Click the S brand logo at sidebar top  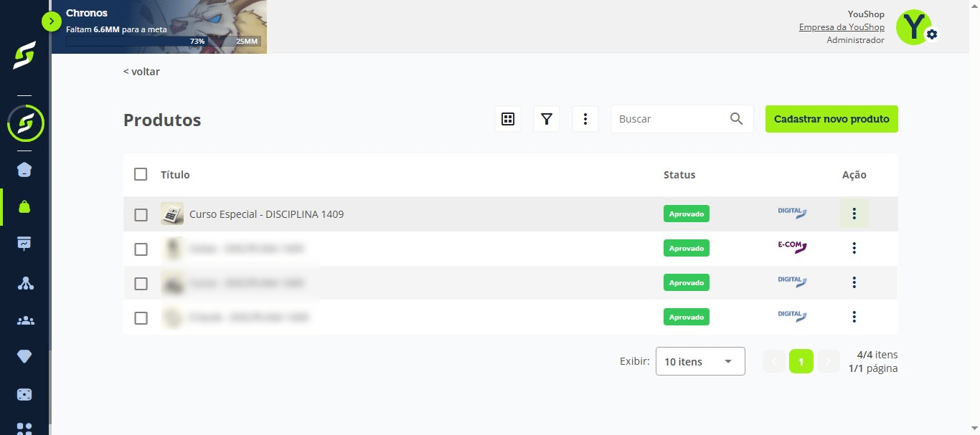24,56
